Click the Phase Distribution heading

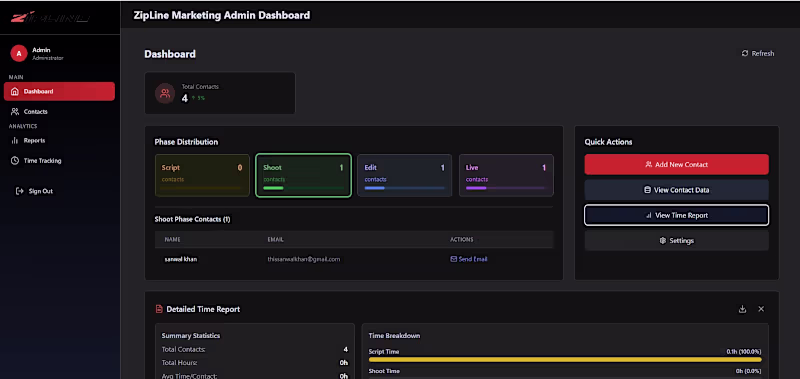click(x=186, y=142)
